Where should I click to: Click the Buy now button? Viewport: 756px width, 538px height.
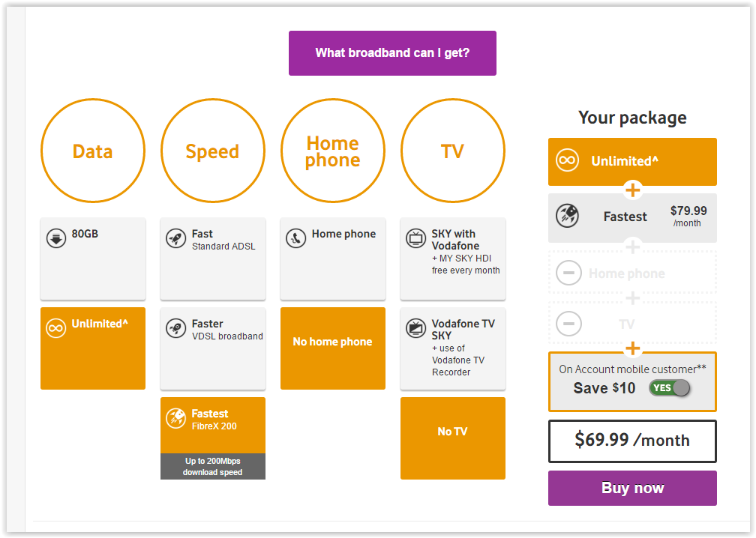click(632, 488)
